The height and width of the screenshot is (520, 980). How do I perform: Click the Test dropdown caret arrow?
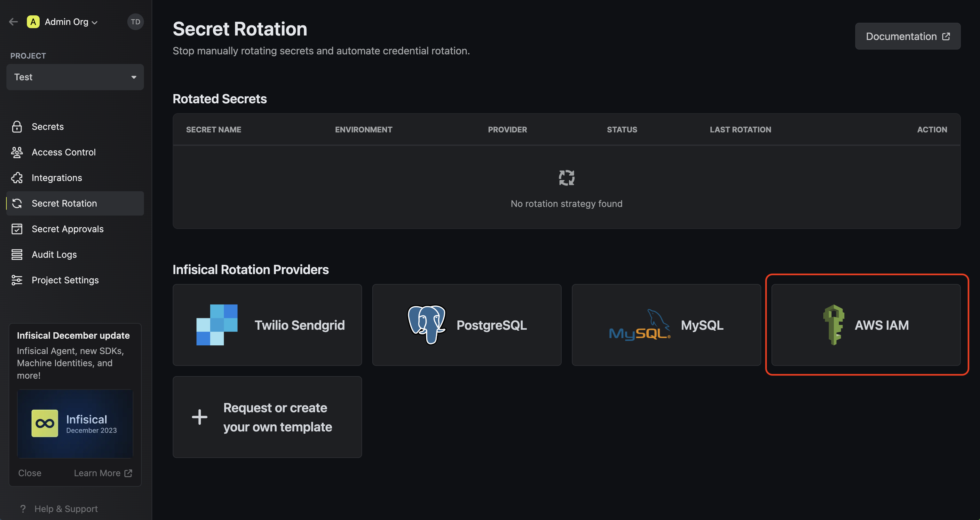tap(133, 77)
